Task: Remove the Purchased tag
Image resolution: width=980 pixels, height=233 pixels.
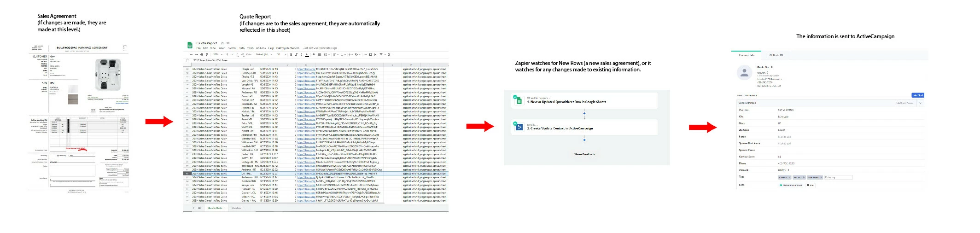Action: coord(821,177)
